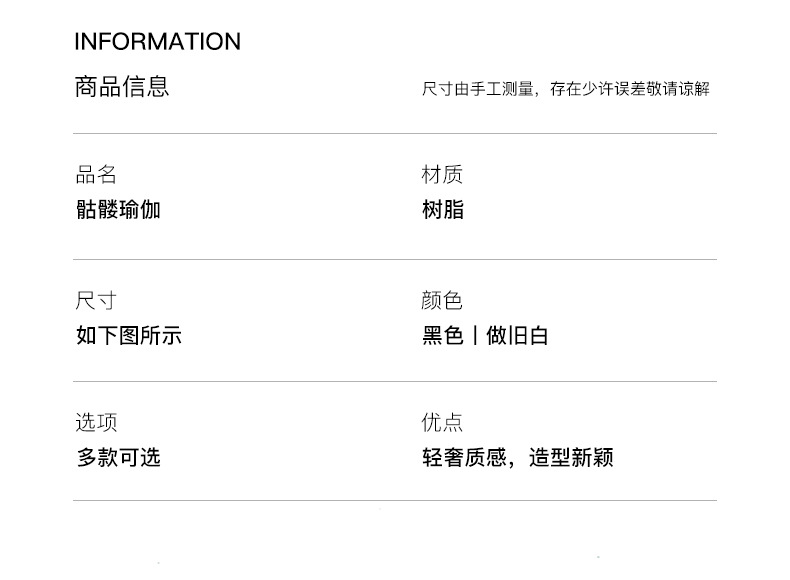Click the INFORMATION heading
Image resolution: width=790 pixels, height=580 pixels.
click(x=157, y=42)
